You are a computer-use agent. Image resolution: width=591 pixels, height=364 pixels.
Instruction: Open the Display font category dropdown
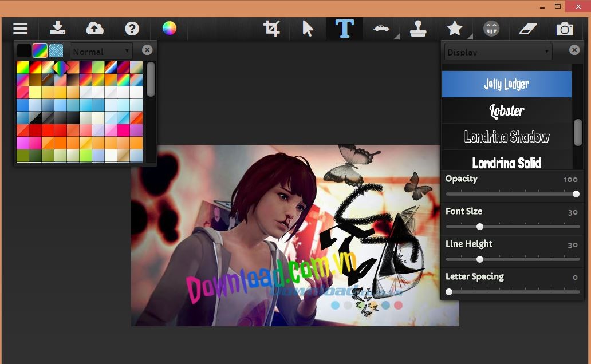pos(498,52)
